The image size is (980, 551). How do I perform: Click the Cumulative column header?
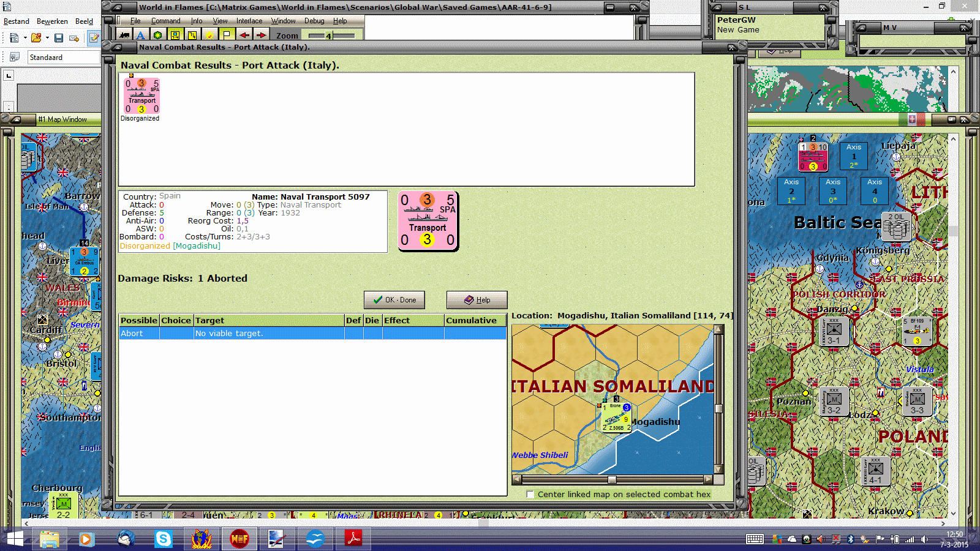click(475, 320)
